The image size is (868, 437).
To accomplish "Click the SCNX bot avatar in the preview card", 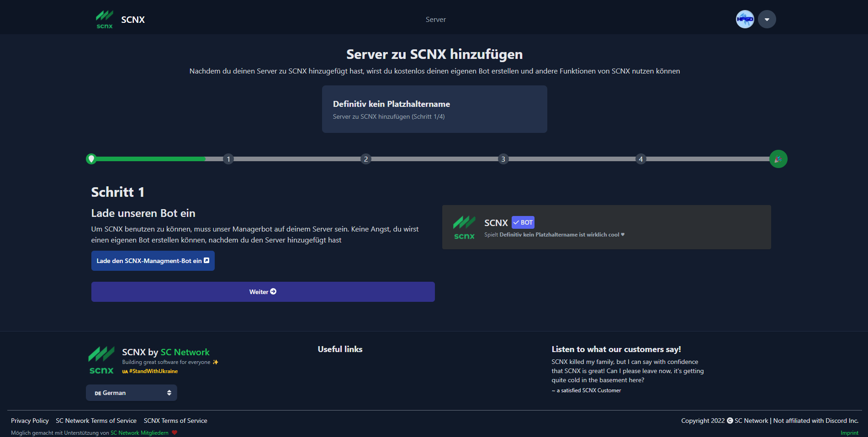I will pyautogui.click(x=464, y=227).
